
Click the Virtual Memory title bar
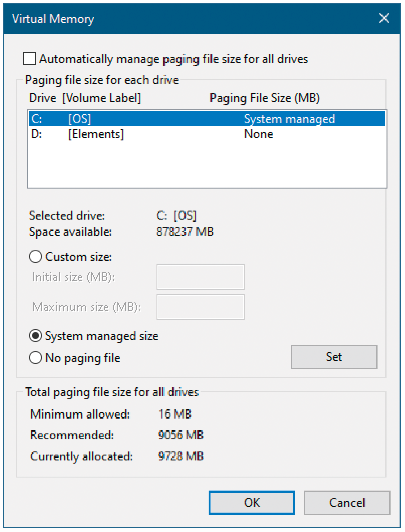188,18
